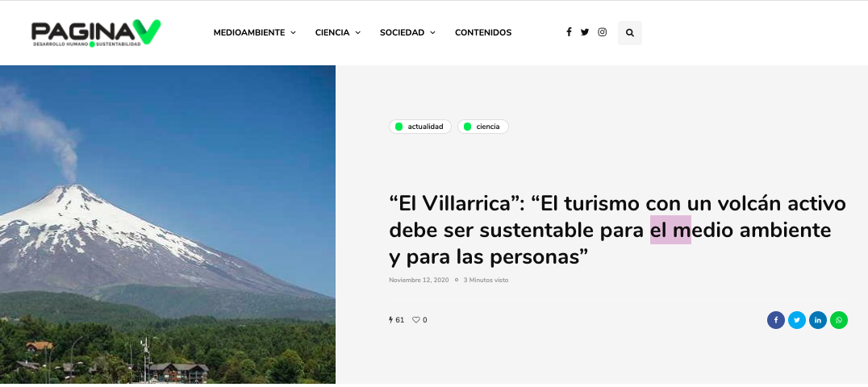Expand the Sociedad dropdown menu

(407, 33)
